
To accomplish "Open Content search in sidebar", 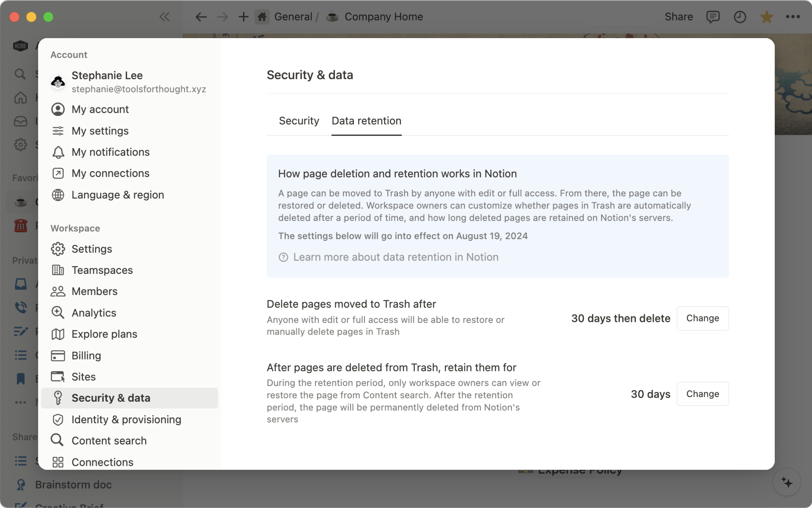I will click(109, 441).
